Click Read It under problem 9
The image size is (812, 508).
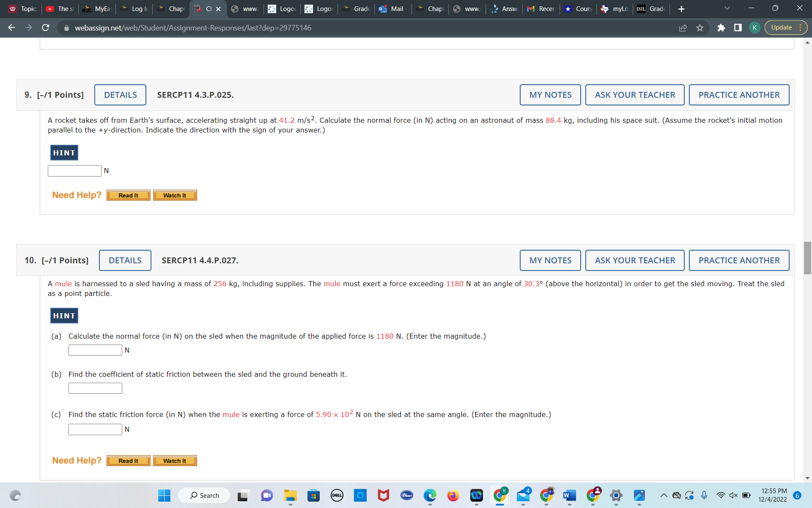point(128,195)
